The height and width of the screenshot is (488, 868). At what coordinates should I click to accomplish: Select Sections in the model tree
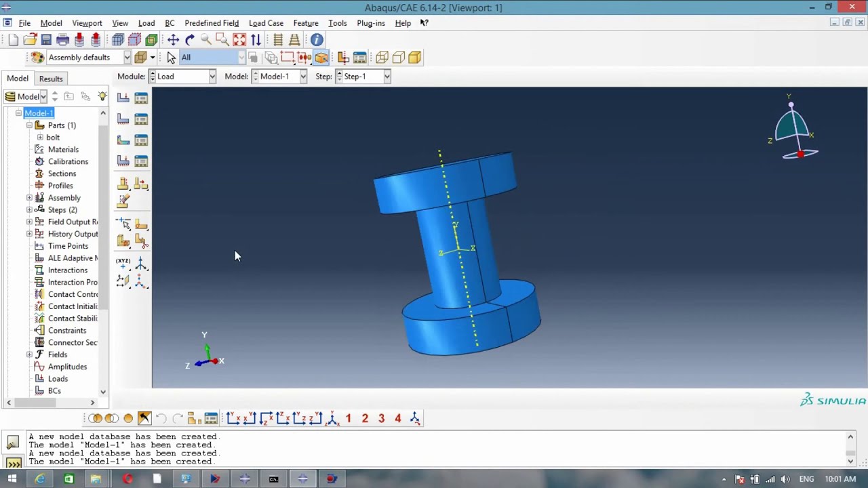[x=62, y=174]
